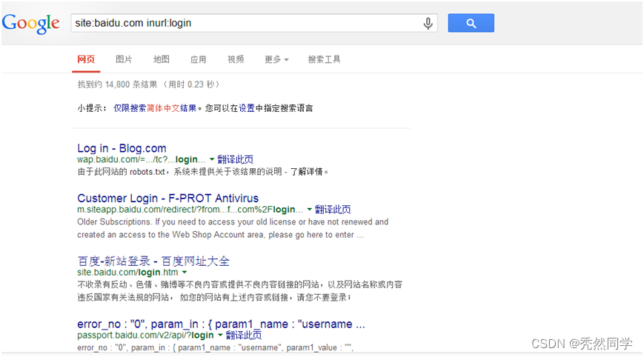
Task: Expand the arrow next to the passport.baidu.com URL
Action: (220, 336)
